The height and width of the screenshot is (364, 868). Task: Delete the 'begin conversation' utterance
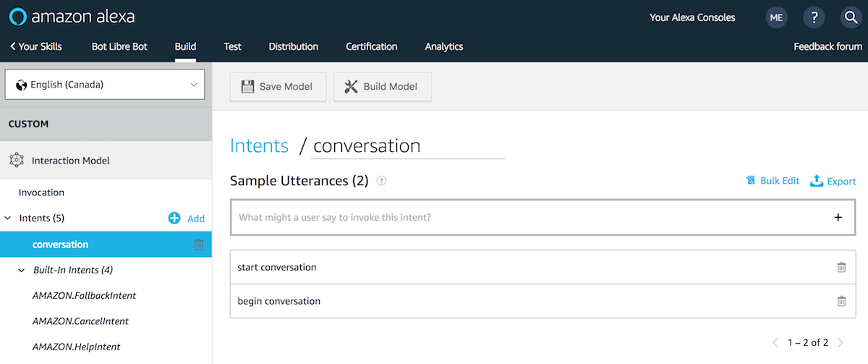coord(841,301)
